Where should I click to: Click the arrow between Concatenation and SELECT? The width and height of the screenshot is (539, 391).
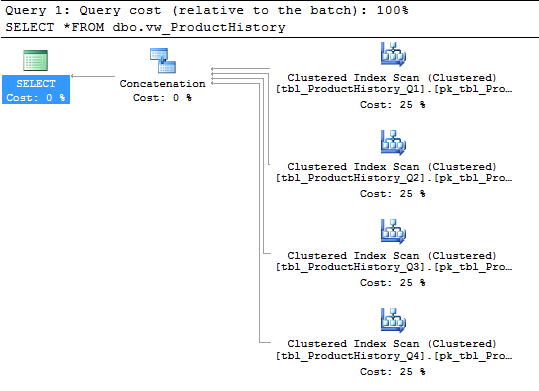93,76
